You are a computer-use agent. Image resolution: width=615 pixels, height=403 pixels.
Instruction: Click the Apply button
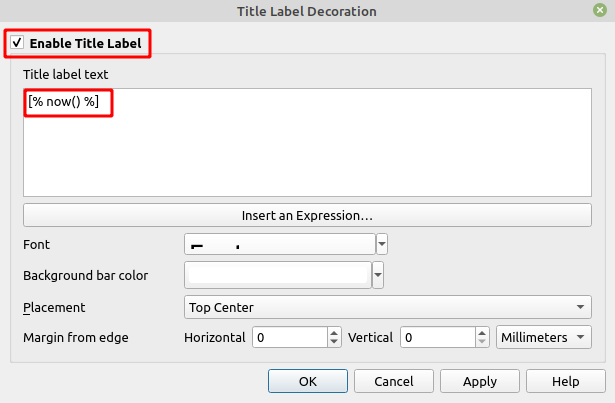click(480, 381)
